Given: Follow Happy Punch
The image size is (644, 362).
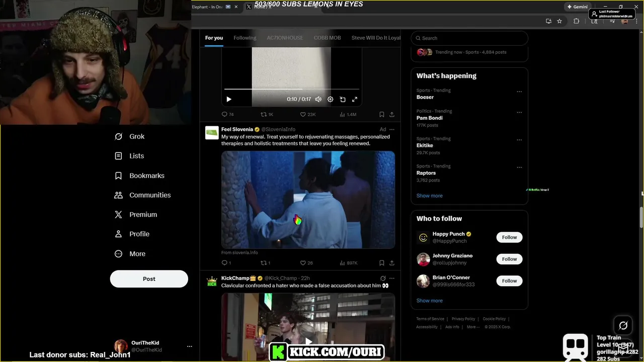Looking at the screenshot, I should click(509, 237).
